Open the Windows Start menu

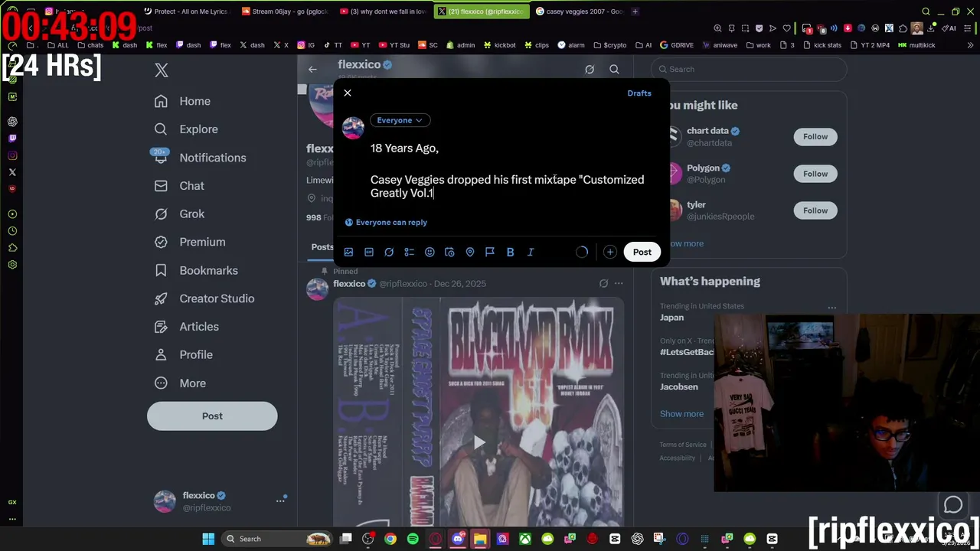pyautogui.click(x=208, y=539)
